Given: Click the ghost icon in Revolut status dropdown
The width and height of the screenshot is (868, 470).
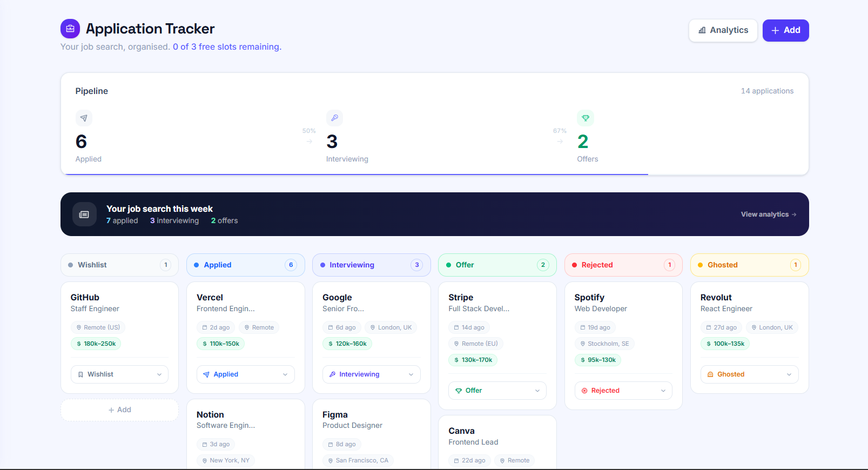Looking at the screenshot, I should click(710, 374).
